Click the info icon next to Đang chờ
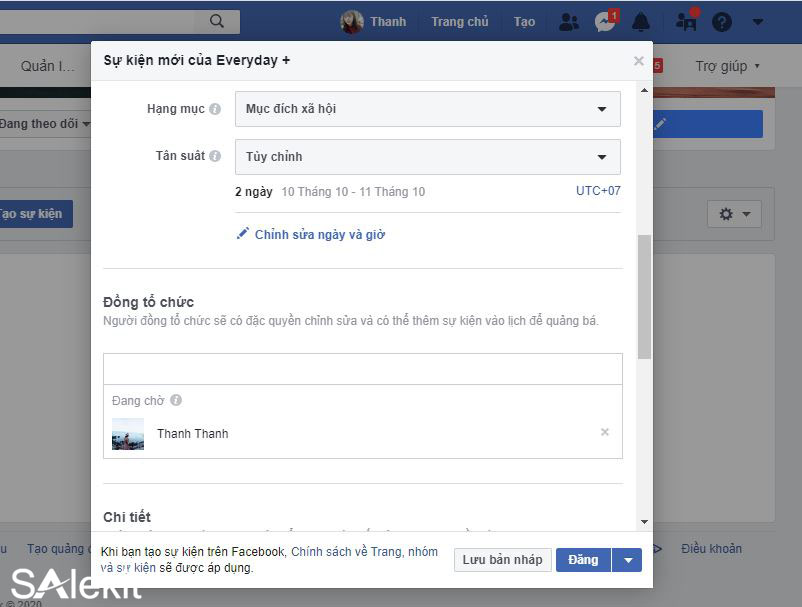802x607 pixels. [175, 400]
